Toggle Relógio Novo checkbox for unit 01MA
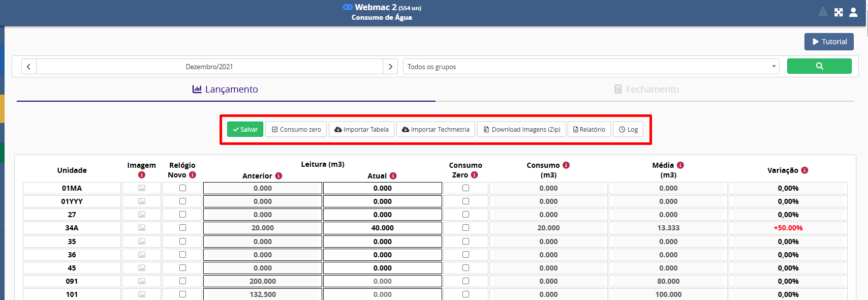Image resolution: width=868 pixels, height=300 pixels. click(x=182, y=188)
